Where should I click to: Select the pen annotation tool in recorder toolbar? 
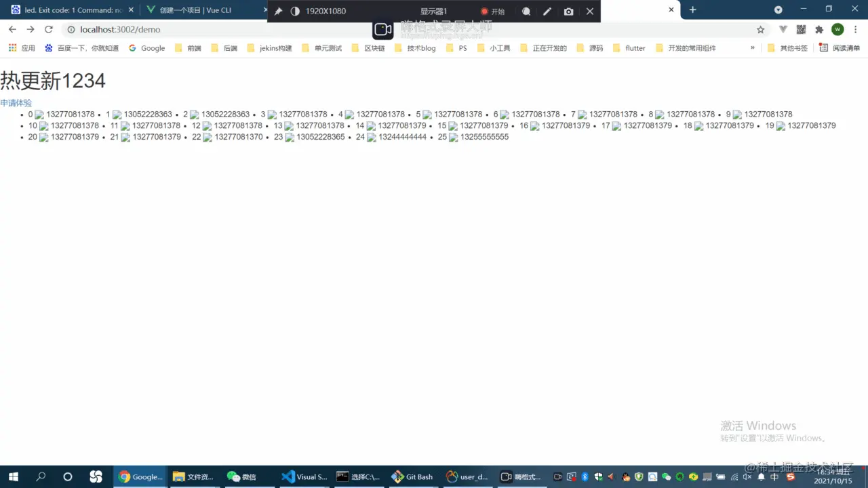pyautogui.click(x=547, y=11)
